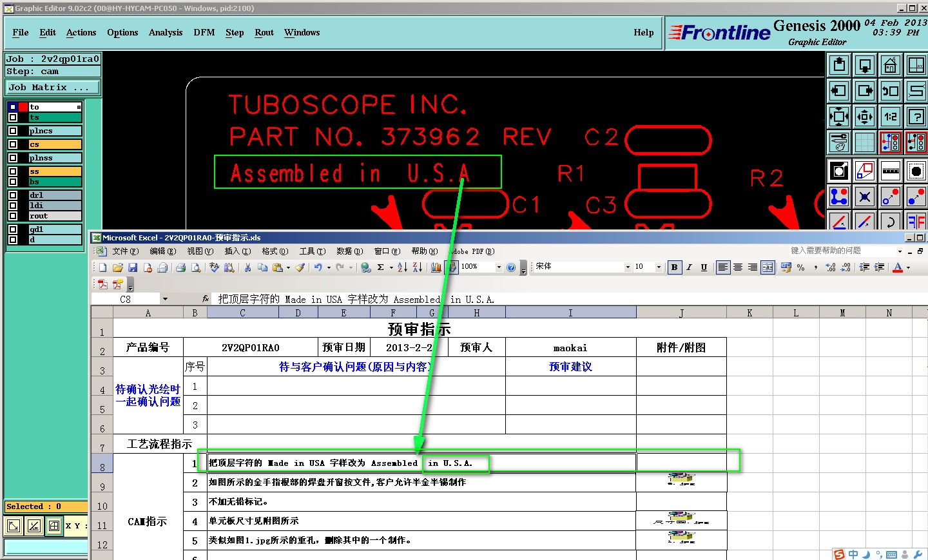Click the Excel AutoSum sigma icon
This screenshot has height=560, width=928.
click(x=381, y=267)
